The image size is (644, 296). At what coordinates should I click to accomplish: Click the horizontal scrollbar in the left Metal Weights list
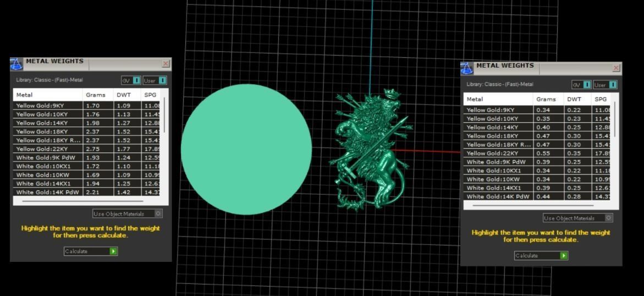pos(82,201)
